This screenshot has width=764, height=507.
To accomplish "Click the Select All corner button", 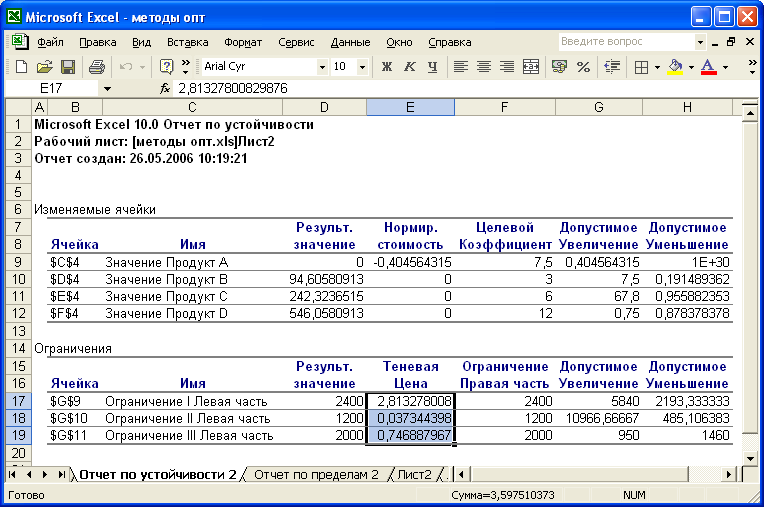I will pos(19,107).
